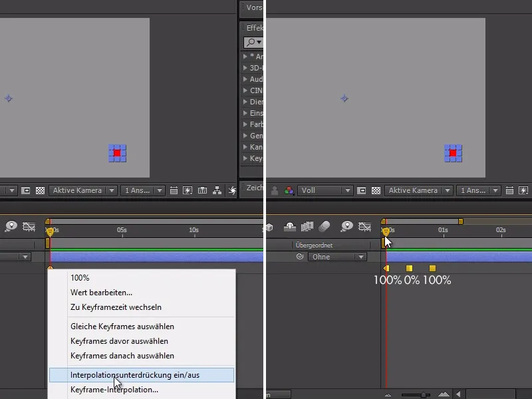The image size is (532, 399).
Task: Open the effects search options magnifier dropdown
Action: click(253, 43)
